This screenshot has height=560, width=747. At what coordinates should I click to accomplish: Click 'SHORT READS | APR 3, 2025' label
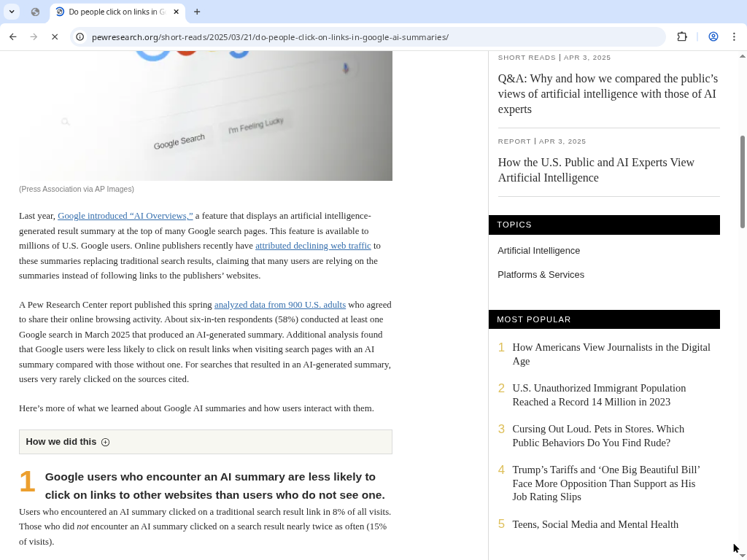[554, 57]
